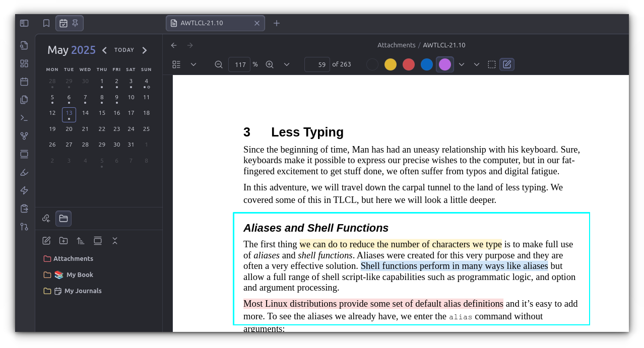Open the terminal from the left ribbon
This screenshot has width=644, height=348.
[x=24, y=118]
